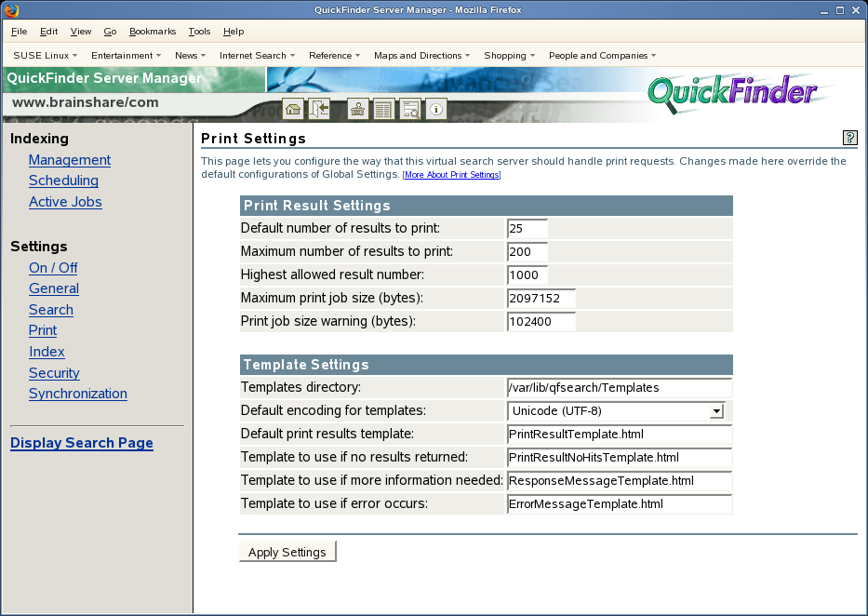Screen dimensions: 868x616
Task: Click the more information needed template field
Action: [620, 480]
